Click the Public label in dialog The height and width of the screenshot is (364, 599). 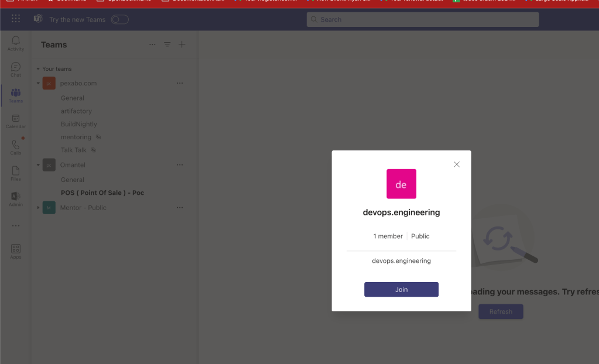click(x=420, y=236)
